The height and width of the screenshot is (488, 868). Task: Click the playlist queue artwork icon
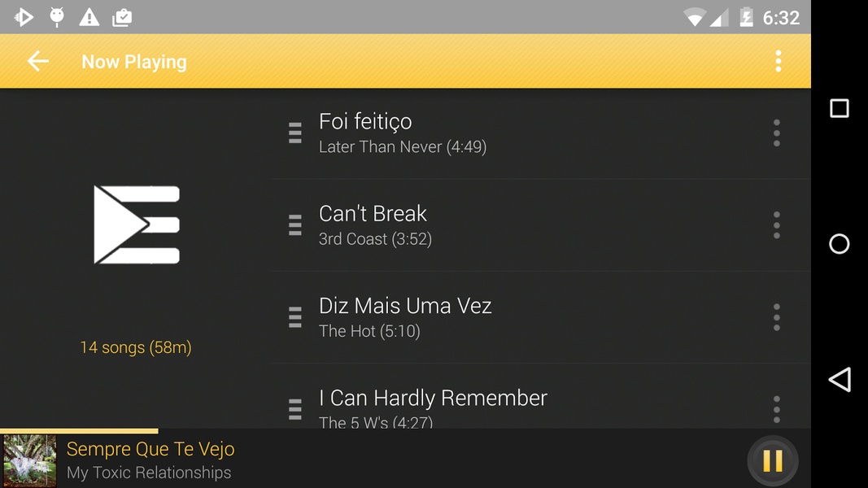pos(137,224)
